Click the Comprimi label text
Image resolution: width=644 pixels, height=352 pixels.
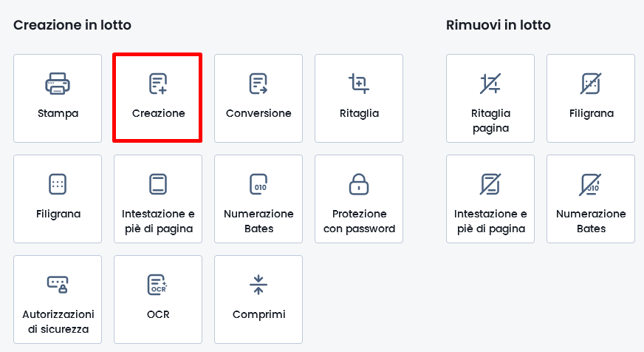[258, 314]
